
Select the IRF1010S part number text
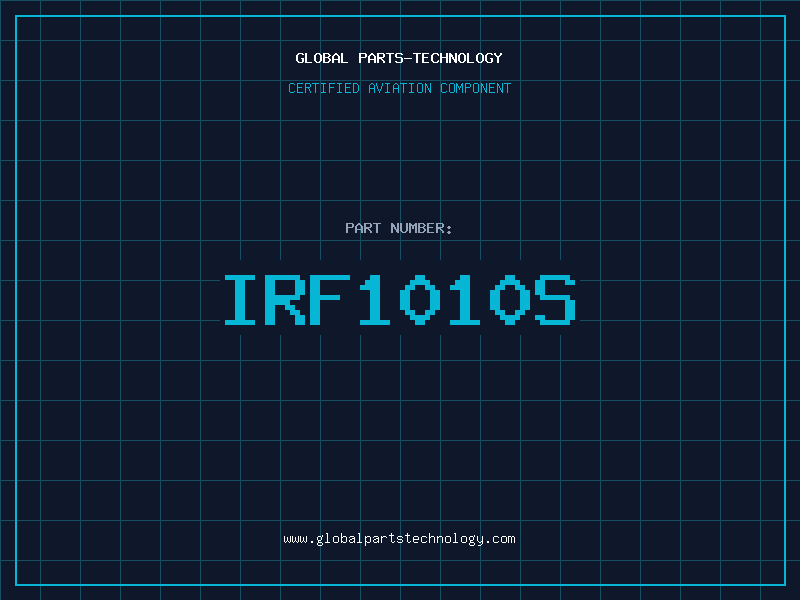[399, 300]
